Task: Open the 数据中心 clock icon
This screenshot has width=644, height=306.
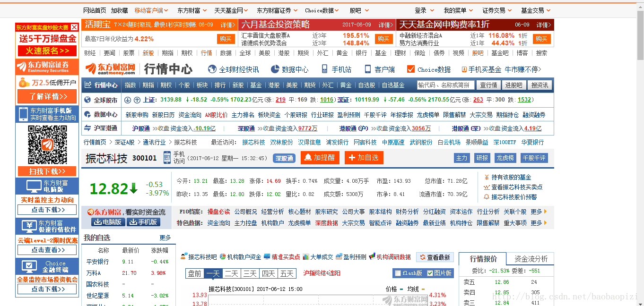Action: tap(274, 69)
